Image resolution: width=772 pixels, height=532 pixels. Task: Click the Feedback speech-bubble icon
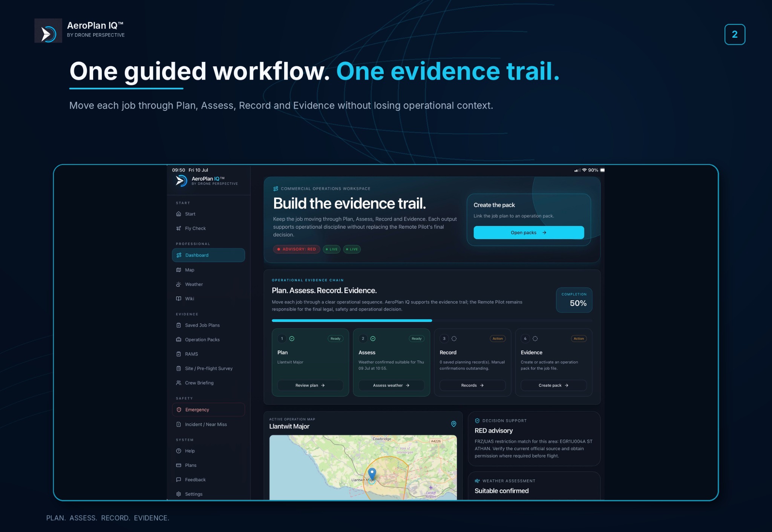179,479
